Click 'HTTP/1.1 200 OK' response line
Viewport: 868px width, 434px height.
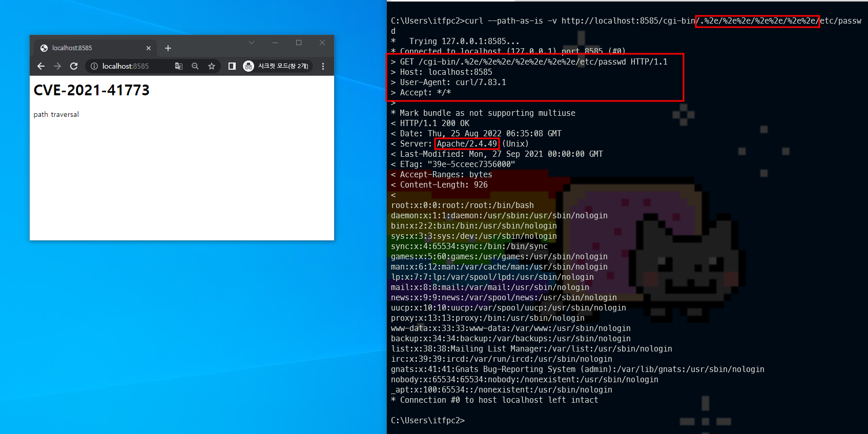click(x=430, y=123)
